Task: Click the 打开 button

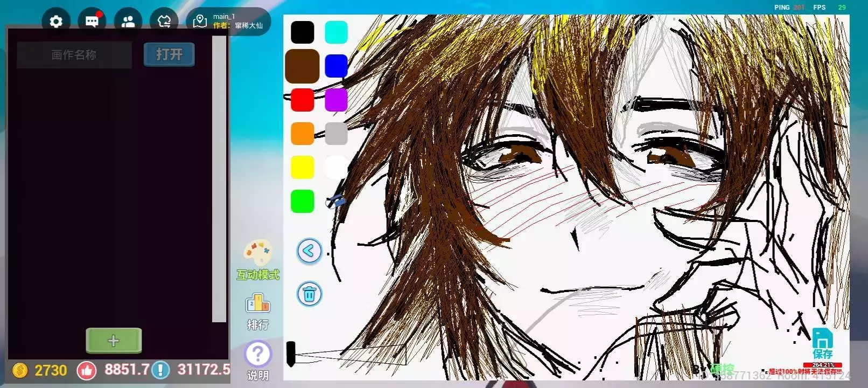Action: pos(169,54)
